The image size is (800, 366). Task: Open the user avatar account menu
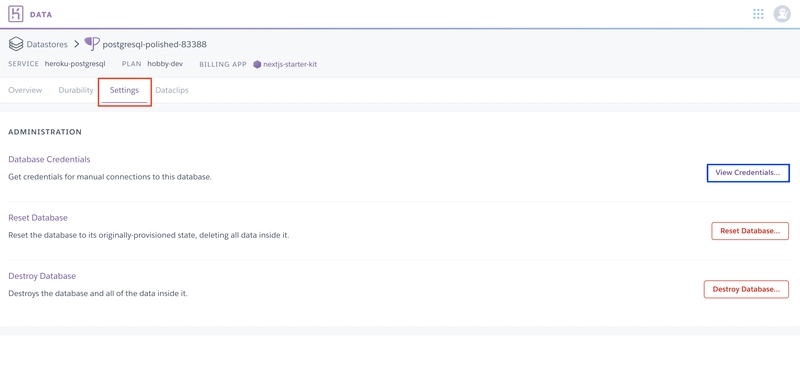pos(782,14)
